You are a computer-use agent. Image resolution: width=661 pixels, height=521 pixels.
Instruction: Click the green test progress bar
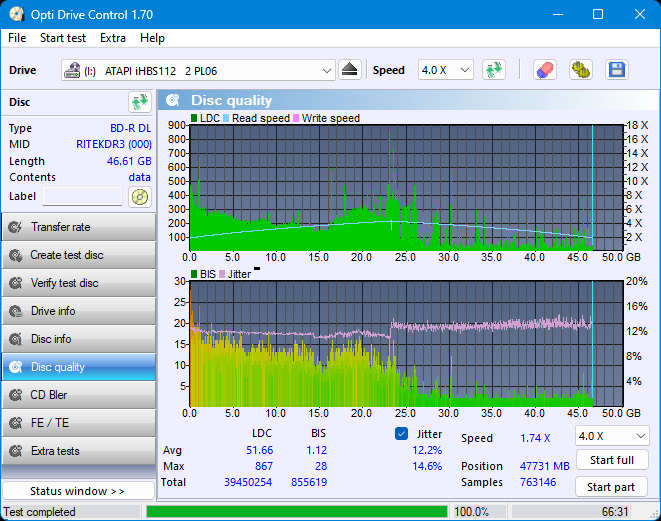coord(296,512)
